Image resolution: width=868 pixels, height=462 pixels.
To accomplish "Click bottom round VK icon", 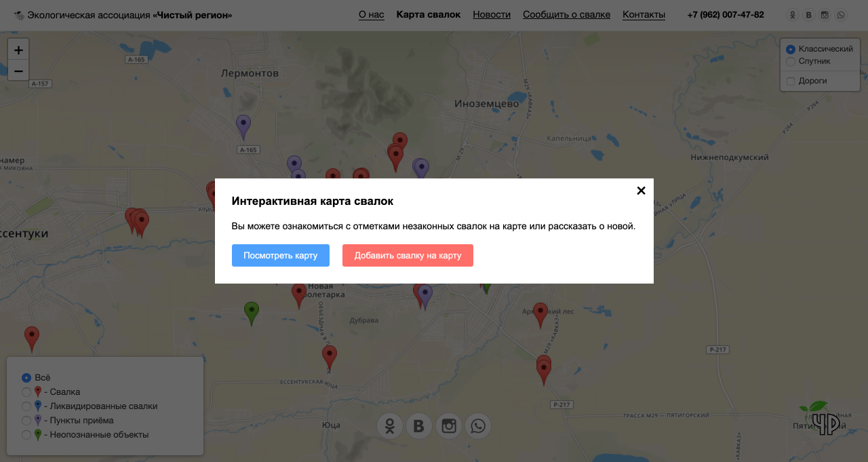I will pyautogui.click(x=419, y=426).
